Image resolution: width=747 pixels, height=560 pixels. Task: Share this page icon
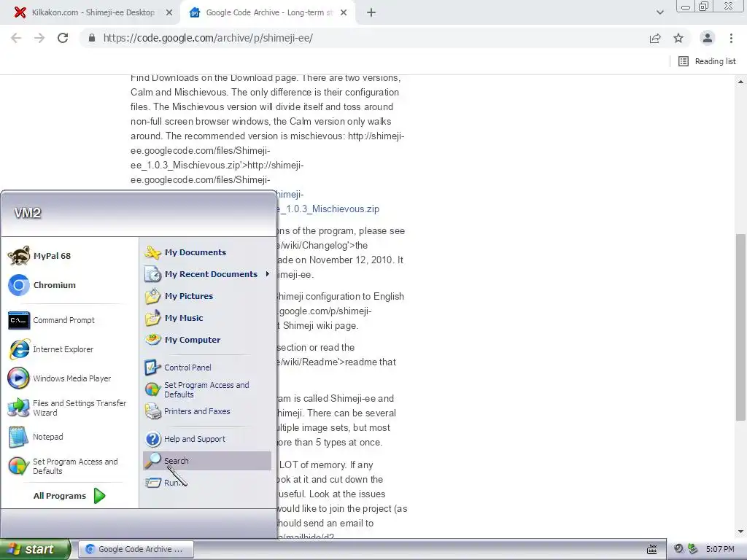tap(655, 38)
